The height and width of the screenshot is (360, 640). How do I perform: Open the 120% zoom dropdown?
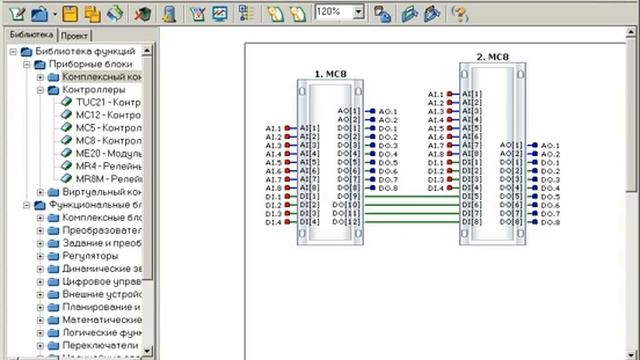358,12
